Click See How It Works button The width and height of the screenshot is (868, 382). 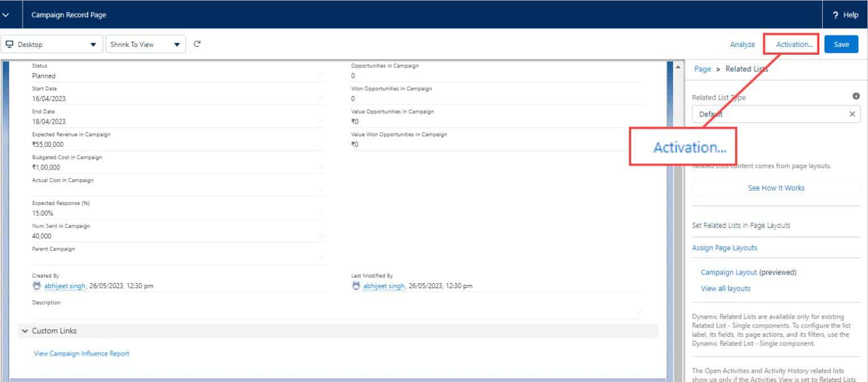coord(776,188)
